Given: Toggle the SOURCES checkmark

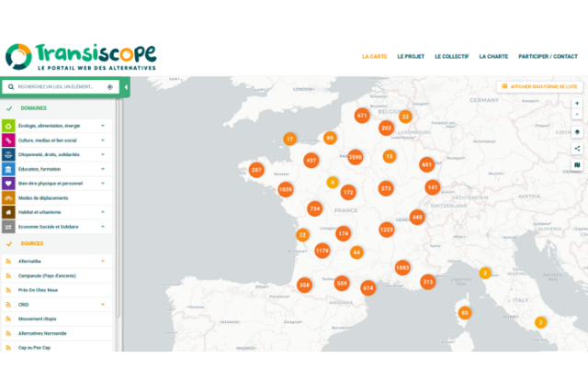Looking at the screenshot, I should (9, 244).
